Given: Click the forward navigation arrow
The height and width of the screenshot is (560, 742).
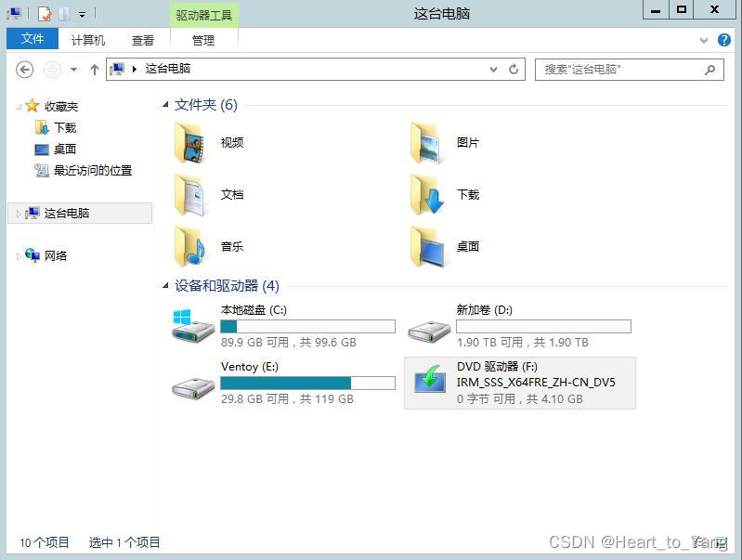Looking at the screenshot, I should pyautogui.click(x=52, y=70).
